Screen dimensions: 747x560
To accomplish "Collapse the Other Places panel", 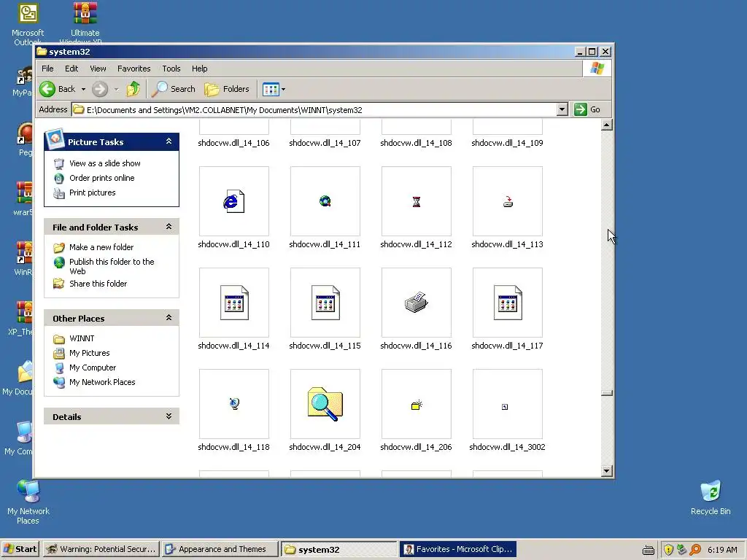I will tap(169, 318).
